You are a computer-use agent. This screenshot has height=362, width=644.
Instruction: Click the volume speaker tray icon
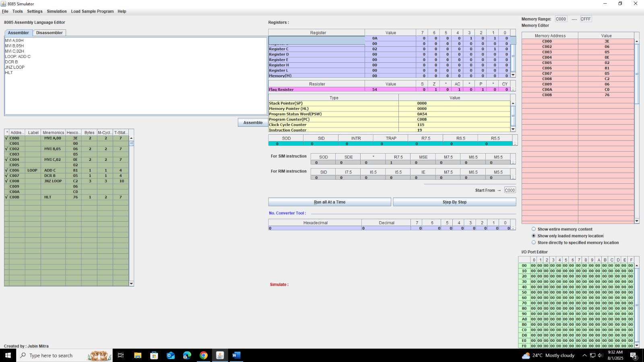600,355
